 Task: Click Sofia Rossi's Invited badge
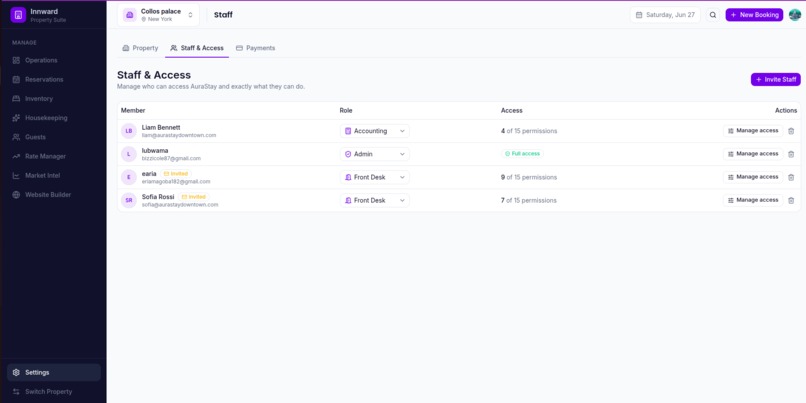point(194,197)
